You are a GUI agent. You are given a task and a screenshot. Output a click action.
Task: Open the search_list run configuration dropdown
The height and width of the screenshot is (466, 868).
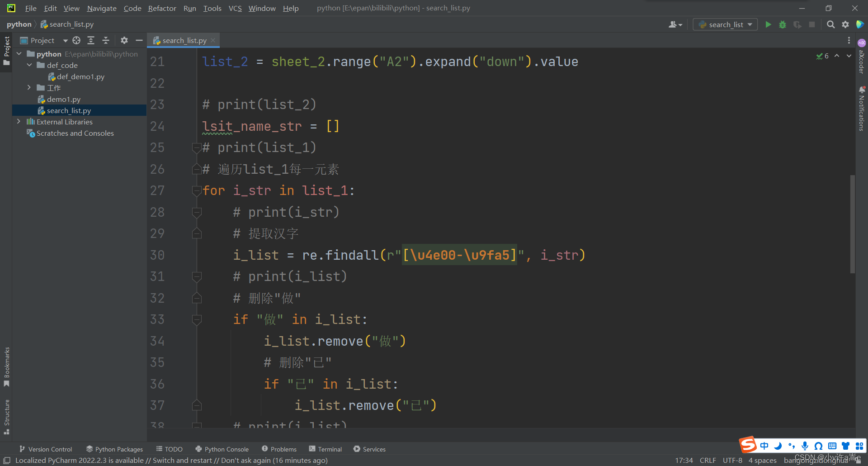point(749,24)
